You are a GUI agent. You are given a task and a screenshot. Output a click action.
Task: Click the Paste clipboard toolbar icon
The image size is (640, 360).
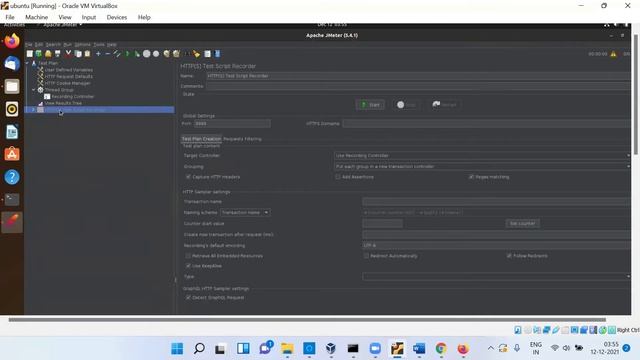click(87, 53)
